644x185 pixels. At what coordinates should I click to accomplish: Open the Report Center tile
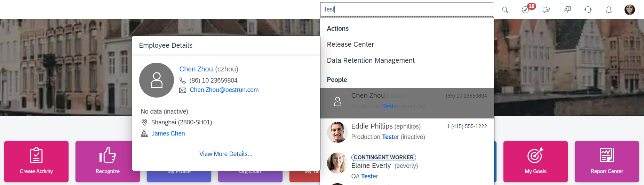click(x=607, y=162)
